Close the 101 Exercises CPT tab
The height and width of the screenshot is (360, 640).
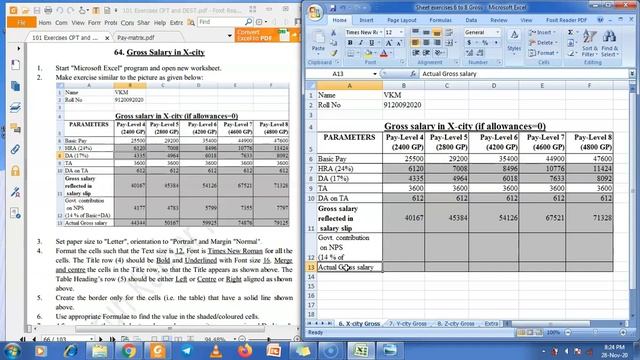pos(107,38)
